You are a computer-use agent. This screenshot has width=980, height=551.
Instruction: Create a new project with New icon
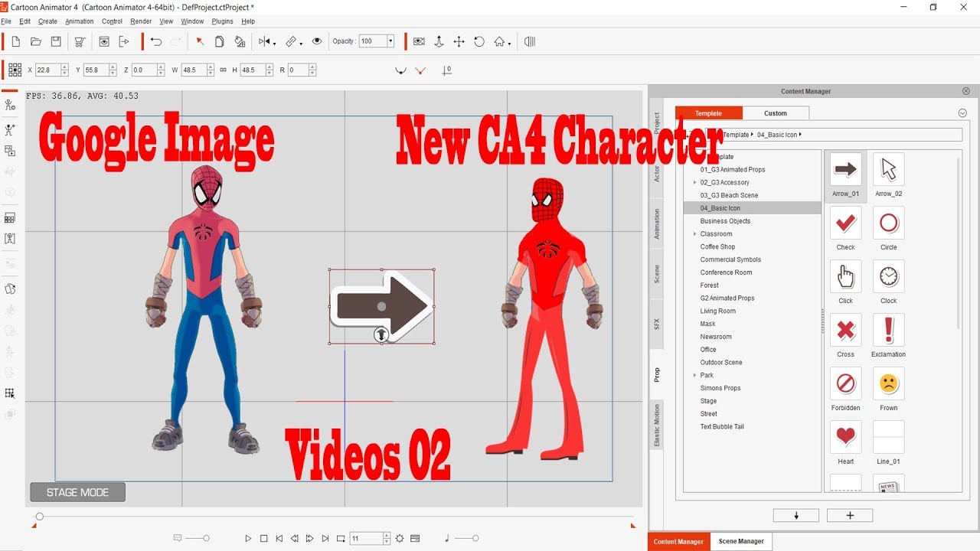[15, 41]
